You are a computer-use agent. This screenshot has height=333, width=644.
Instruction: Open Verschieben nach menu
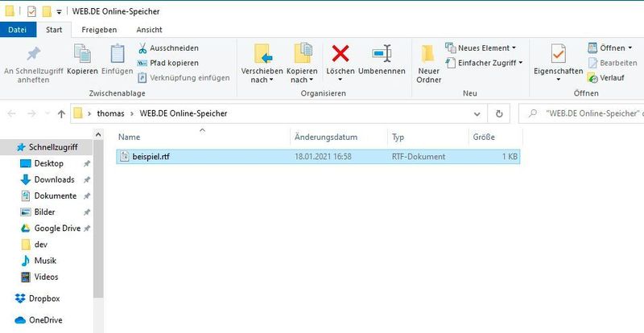click(262, 64)
